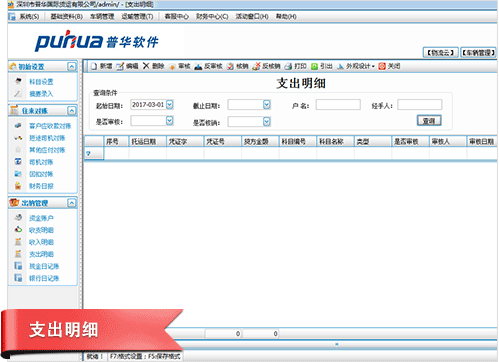This screenshot has width=499, height=362.
Task: Open the 截止日期 date dropdown
Action: click(x=267, y=105)
